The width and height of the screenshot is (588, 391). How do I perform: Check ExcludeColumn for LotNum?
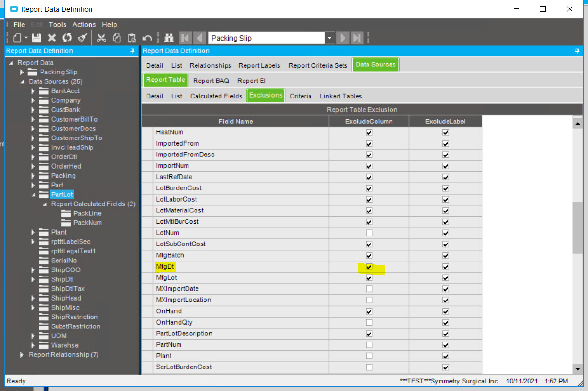click(x=369, y=233)
